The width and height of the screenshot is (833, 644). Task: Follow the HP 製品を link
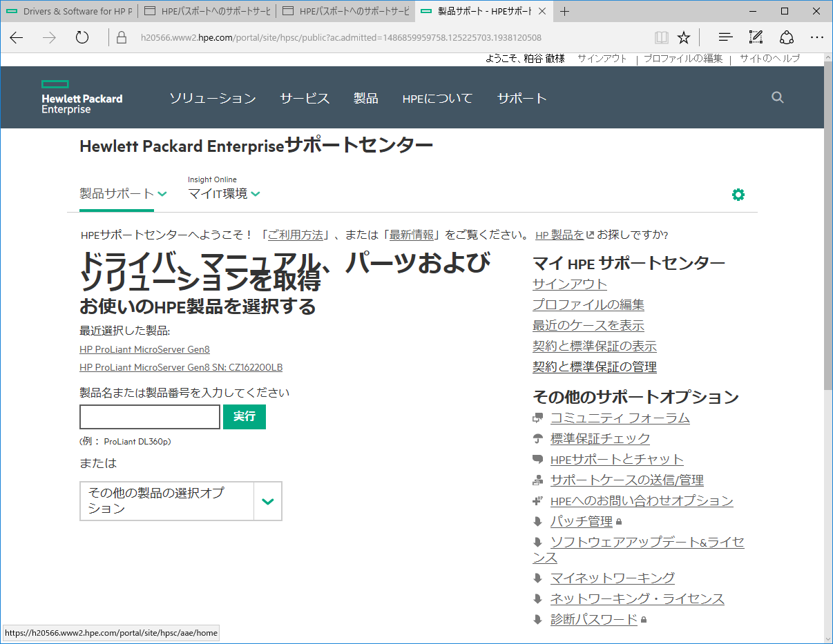point(560,235)
